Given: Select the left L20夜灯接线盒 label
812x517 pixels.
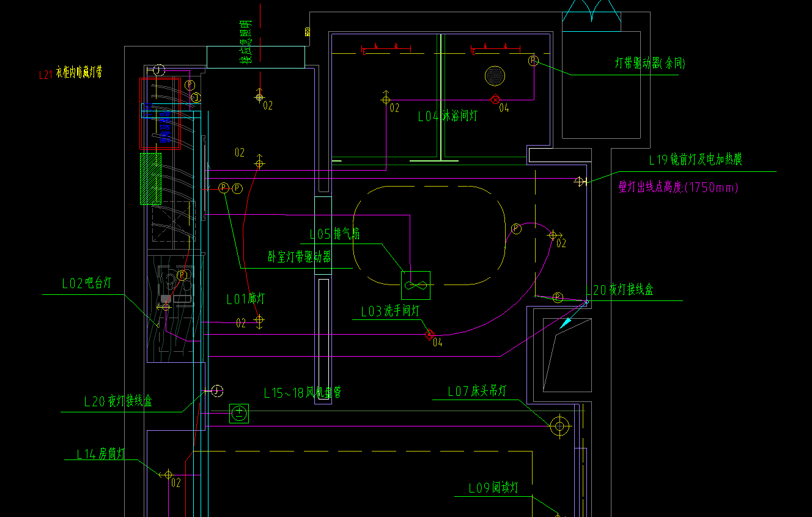Looking at the screenshot, I should [x=118, y=401].
